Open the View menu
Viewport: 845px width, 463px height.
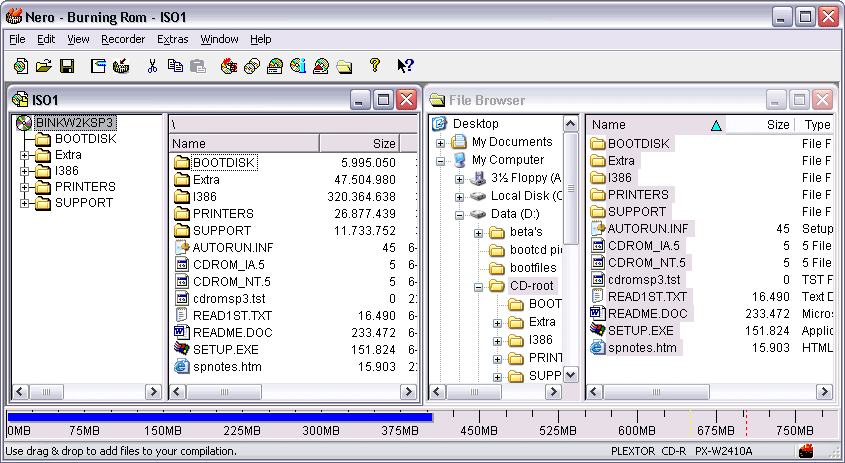tap(78, 39)
